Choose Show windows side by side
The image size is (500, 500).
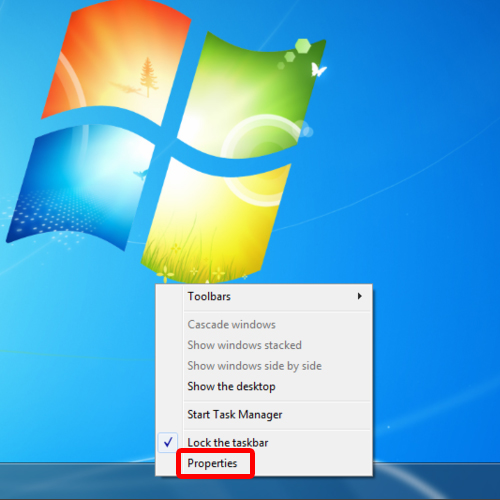pyautogui.click(x=264, y=366)
